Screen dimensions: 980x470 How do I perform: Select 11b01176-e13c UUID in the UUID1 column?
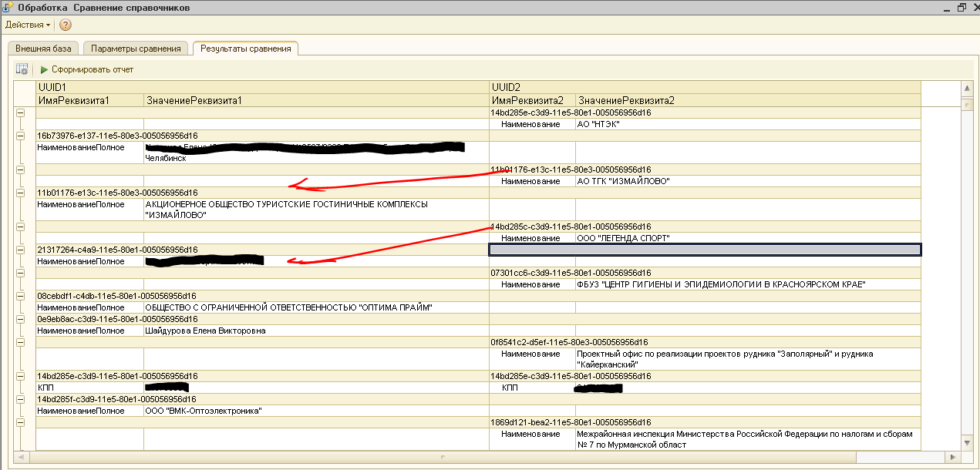(262, 193)
